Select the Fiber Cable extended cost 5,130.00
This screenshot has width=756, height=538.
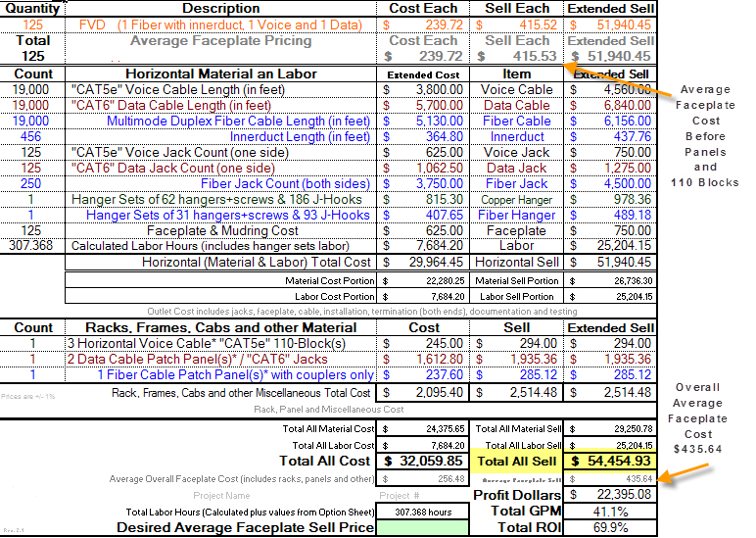tap(422, 122)
